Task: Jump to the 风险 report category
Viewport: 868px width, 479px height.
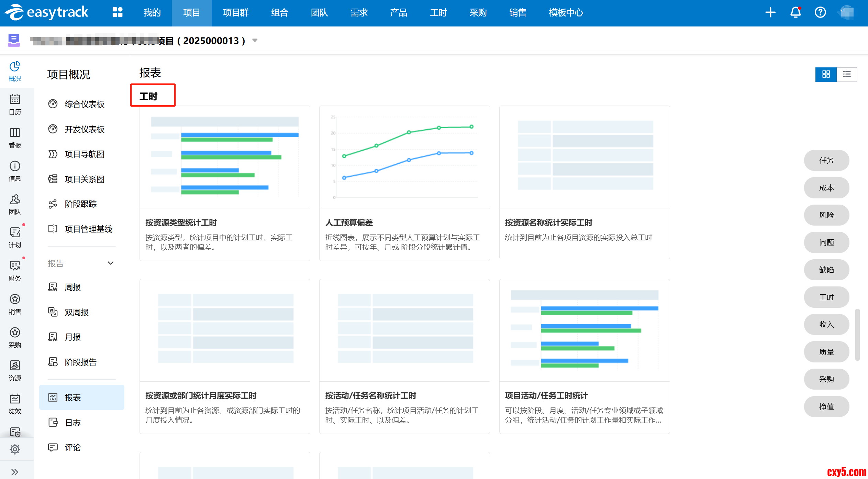Action: pyautogui.click(x=826, y=215)
